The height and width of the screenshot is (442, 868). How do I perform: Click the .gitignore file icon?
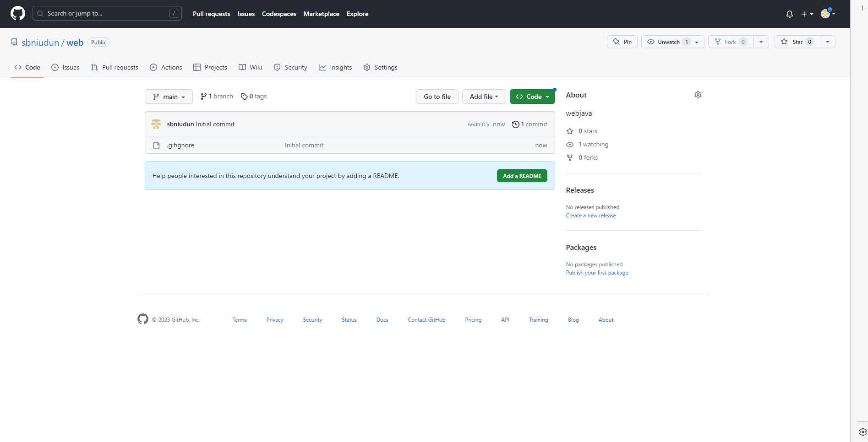tap(156, 146)
